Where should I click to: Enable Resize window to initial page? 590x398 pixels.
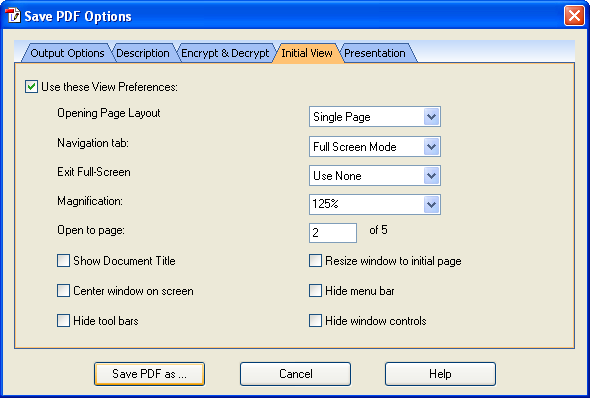pyautogui.click(x=315, y=260)
